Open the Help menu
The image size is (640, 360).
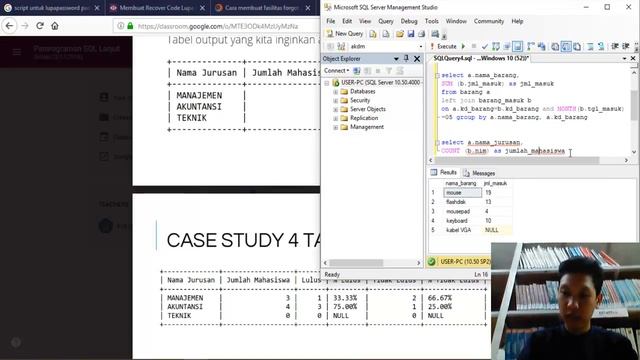point(517,21)
